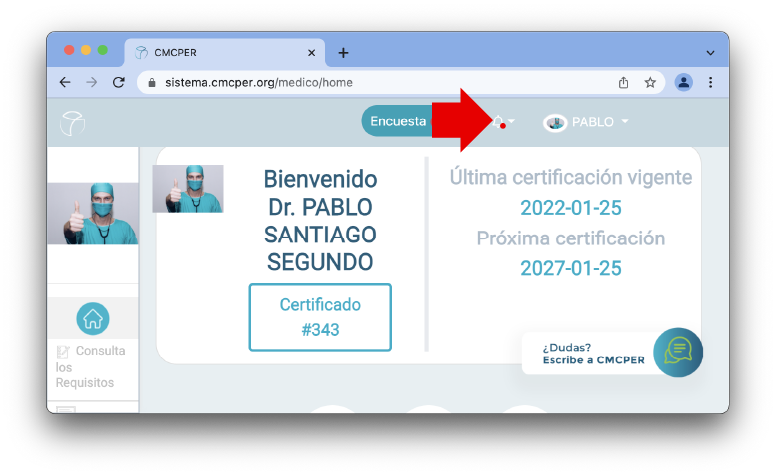Close the CMCPER tab
Image resolution: width=777 pixels, height=476 pixels.
point(311,53)
